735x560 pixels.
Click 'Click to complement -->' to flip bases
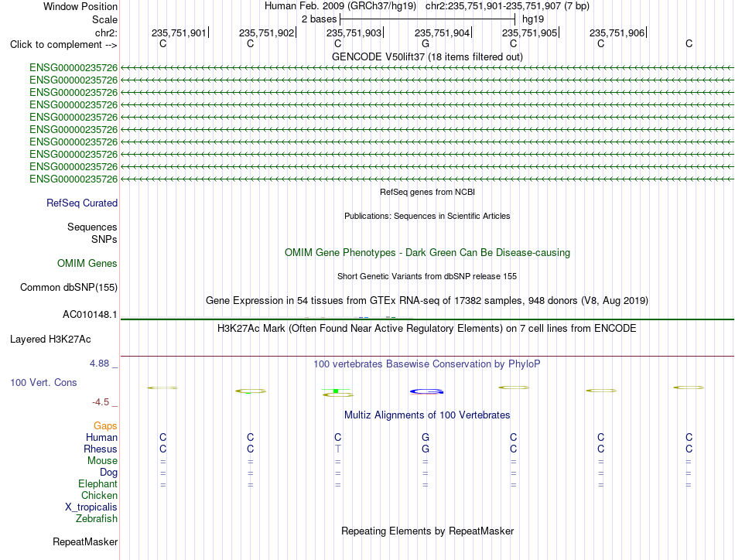63,45
